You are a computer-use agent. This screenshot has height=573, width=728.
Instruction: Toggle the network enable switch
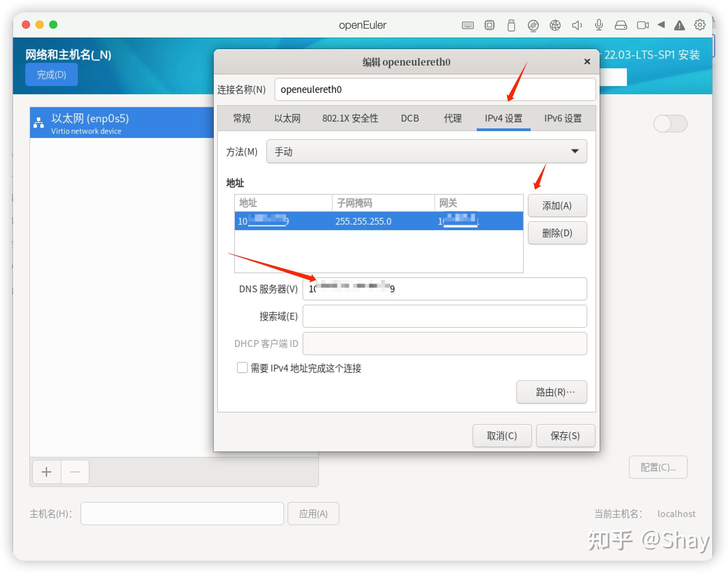point(670,124)
